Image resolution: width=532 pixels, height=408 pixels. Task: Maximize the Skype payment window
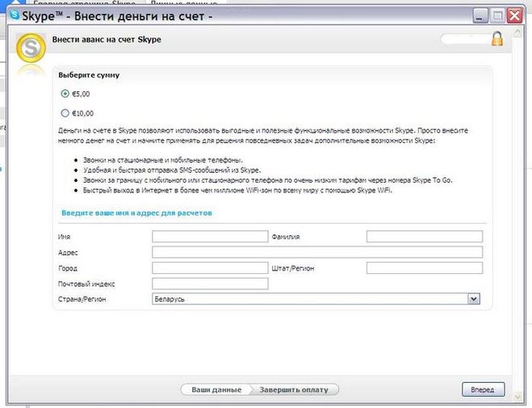pos(497,15)
